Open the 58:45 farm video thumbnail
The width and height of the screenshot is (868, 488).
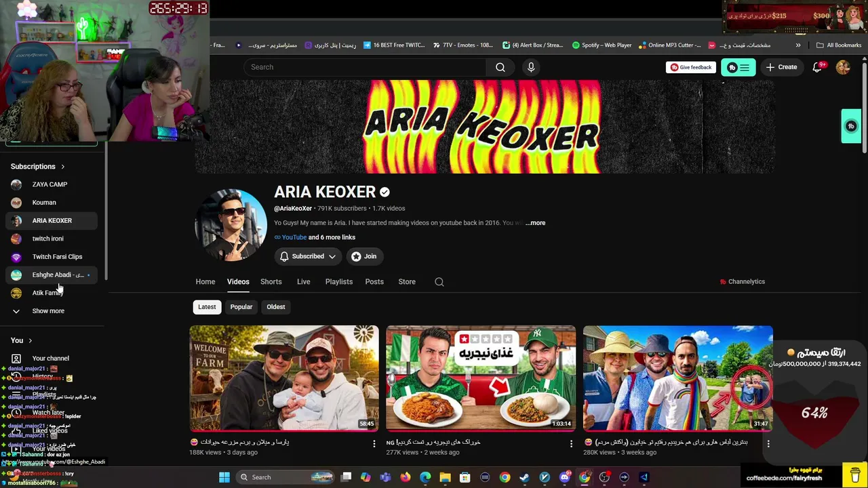(x=284, y=378)
